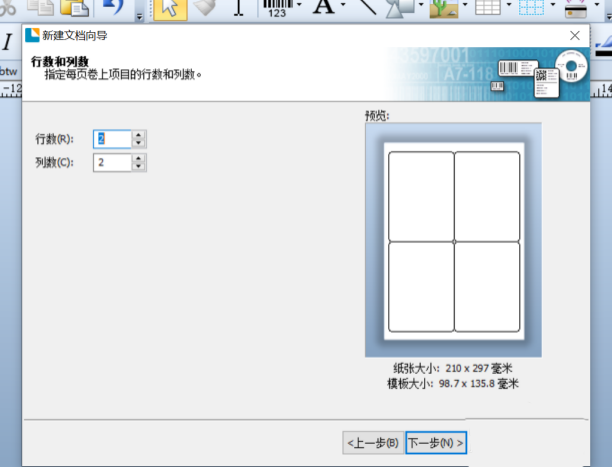Click the wizard logo icon in title bar
612x467 pixels.
pos(32,35)
